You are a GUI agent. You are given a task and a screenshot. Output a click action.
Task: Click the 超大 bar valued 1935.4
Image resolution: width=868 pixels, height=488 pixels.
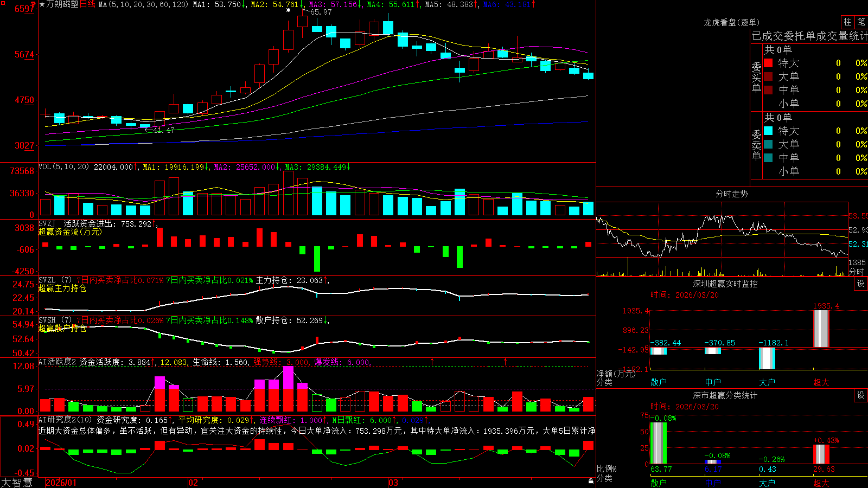(821, 329)
